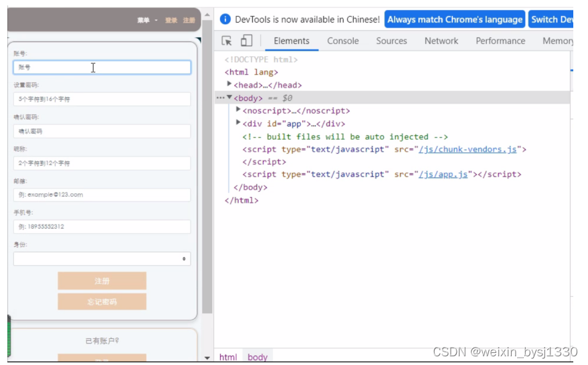Click the 注册 register button in form

click(102, 281)
